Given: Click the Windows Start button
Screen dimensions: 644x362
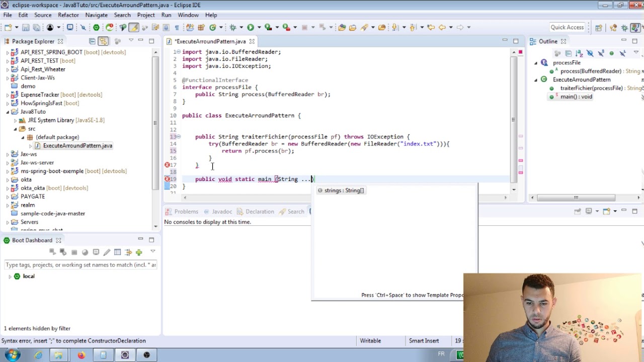Looking at the screenshot, I should pos(12,355).
